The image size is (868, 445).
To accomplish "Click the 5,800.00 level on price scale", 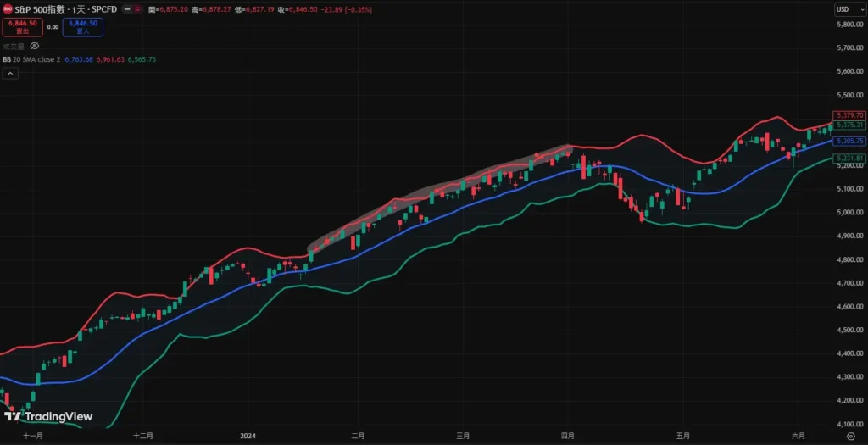I will tap(849, 25).
